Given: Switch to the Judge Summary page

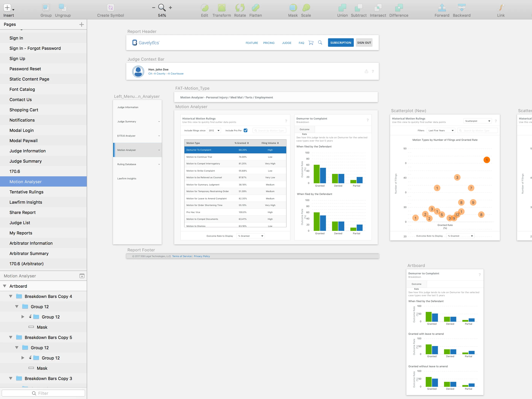Looking at the screenshot, I should click(x=25, y=161).
